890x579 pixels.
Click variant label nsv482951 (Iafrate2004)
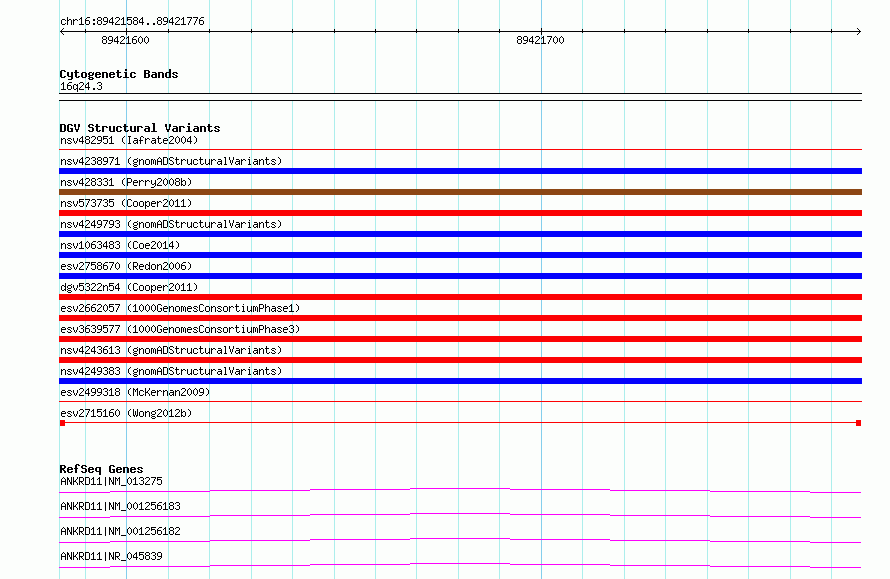[x=129, y=140]
